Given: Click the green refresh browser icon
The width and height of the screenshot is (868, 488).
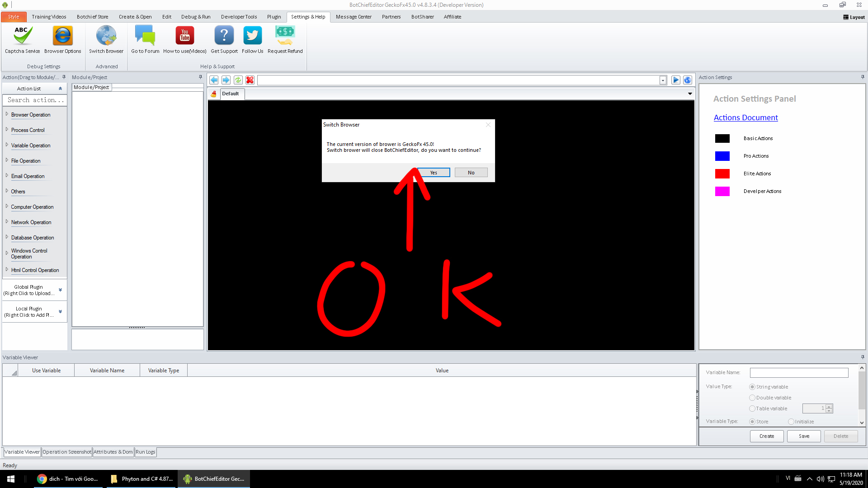Looking at the screenshot, I should [x=238, y=80].
